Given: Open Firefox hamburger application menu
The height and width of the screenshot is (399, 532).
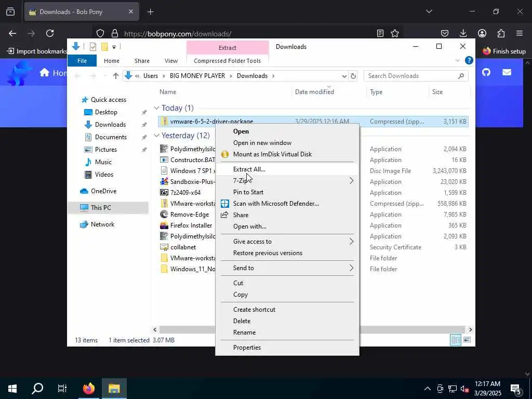Looking at the screenshot, I should 520,33.
